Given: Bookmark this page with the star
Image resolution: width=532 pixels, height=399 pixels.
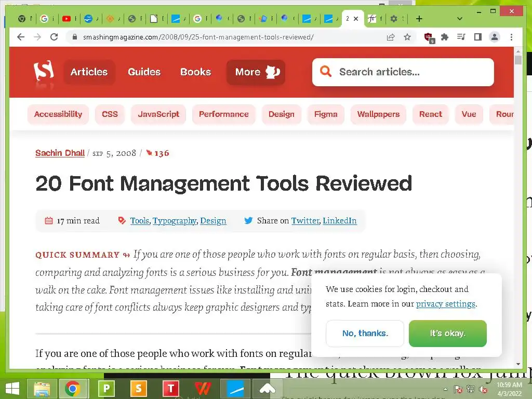Looking at the screenshot, I should [407, 37].
